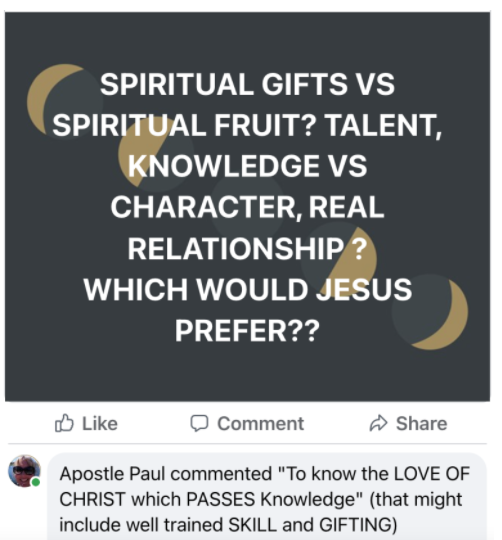Click the Apostle Paul commented text
Viewport: 502px width, 540px height.
click(x=166, y=474)
